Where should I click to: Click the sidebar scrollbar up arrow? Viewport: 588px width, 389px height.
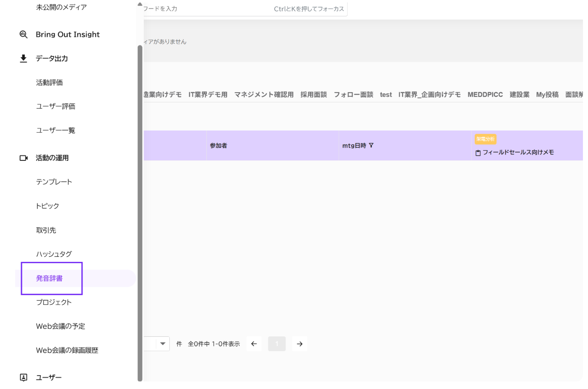point(140,4)
